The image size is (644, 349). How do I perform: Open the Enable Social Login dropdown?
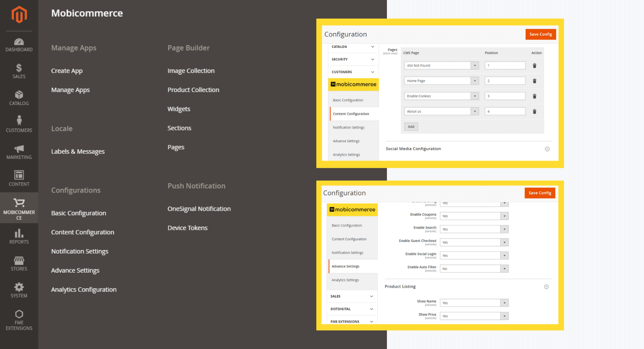(474, 255)
